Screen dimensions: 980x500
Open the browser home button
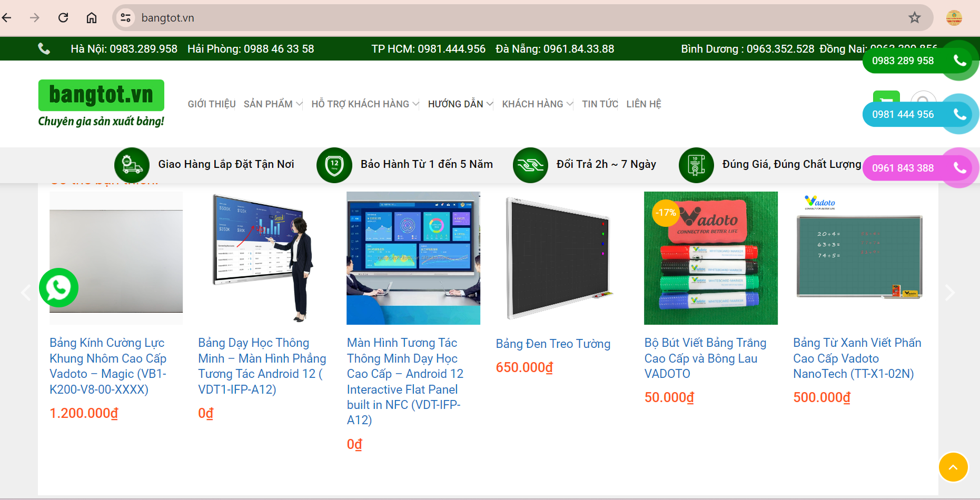click(92, 18)
